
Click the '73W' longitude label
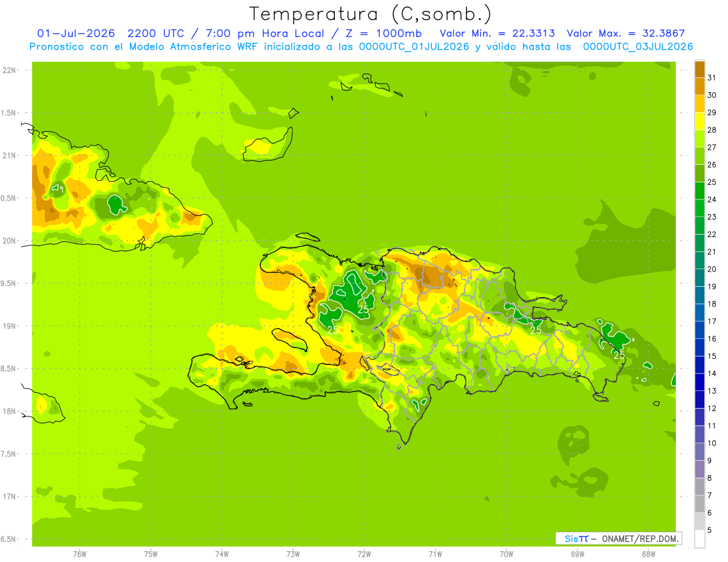pyautogui.click(x=293, y=554)
